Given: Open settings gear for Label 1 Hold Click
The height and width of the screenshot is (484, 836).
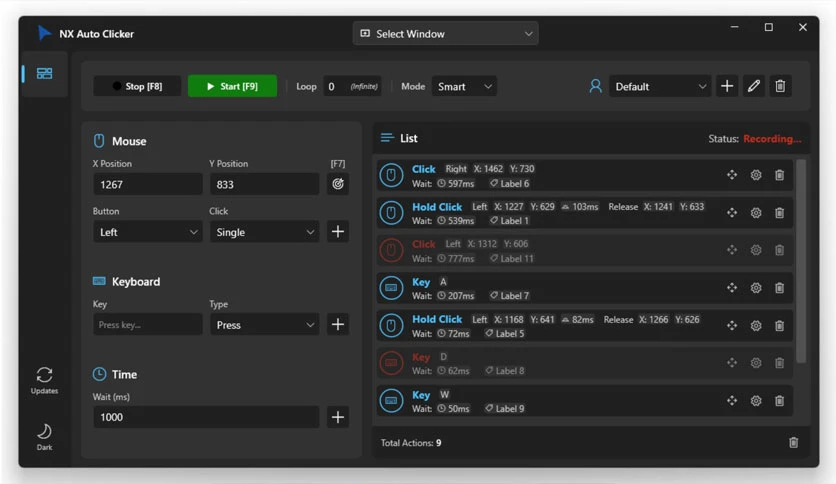Looking at the screenshot, I should 756,213.
